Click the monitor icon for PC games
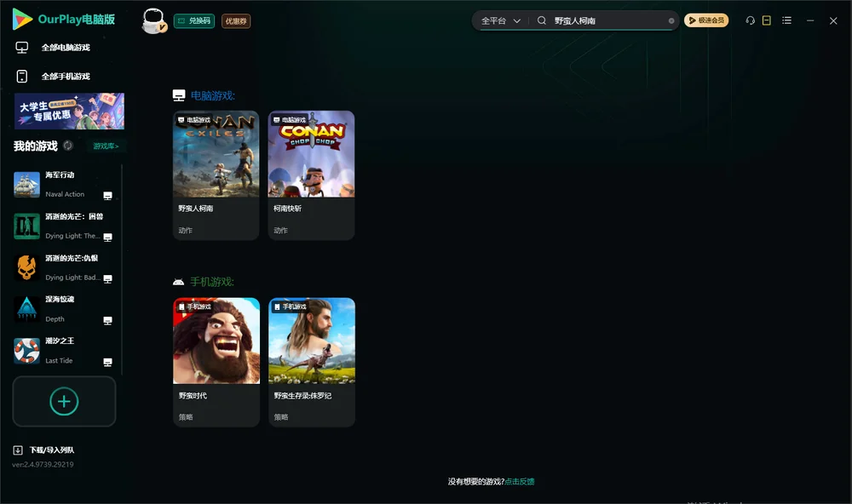The height and width of the screenshot is (504, 852). click(x=22, y=48)
